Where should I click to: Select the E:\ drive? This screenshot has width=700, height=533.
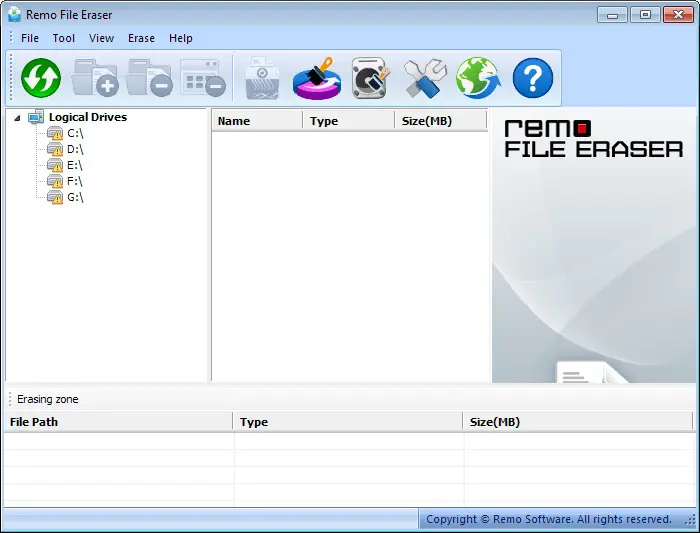[x=75, y=165]
